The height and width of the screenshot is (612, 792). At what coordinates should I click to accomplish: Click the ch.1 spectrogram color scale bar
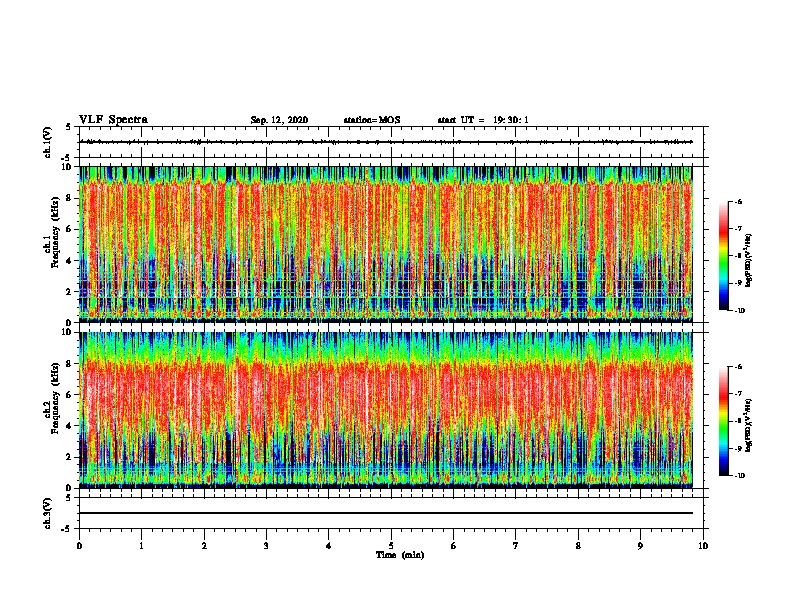point(724,256)
